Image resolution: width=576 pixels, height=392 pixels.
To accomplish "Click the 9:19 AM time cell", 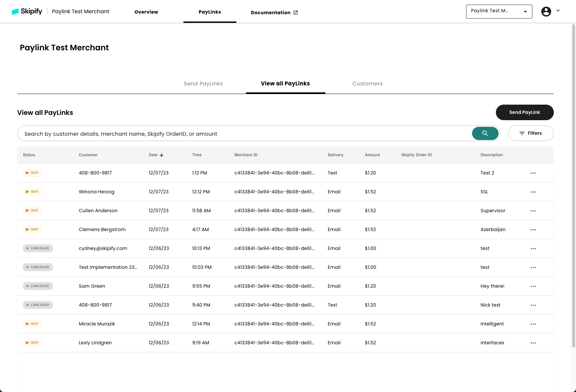I will 201,343.
